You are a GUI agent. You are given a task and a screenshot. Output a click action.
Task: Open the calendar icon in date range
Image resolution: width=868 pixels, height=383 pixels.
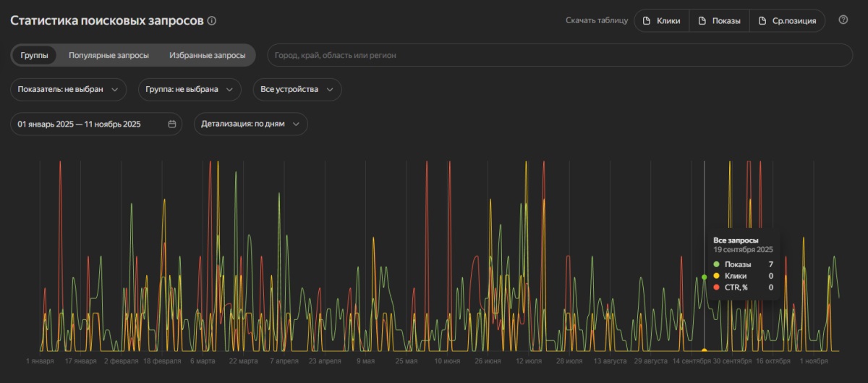coord(172,124)
